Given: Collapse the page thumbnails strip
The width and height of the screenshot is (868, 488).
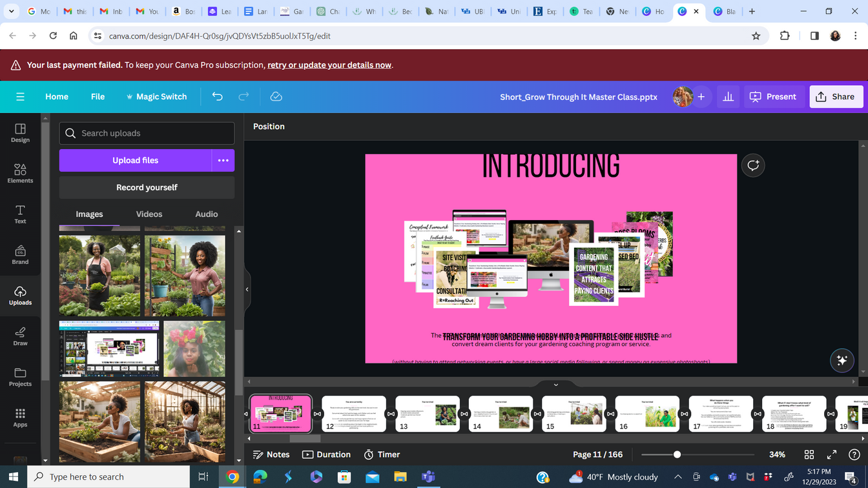Looking at the screenshot, I should point(555,385).
